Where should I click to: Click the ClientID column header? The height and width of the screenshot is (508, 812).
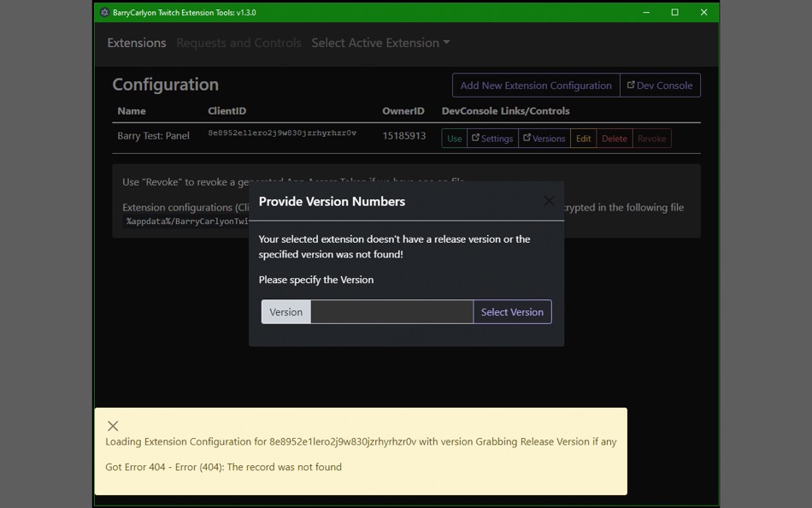tap(227, 111)
